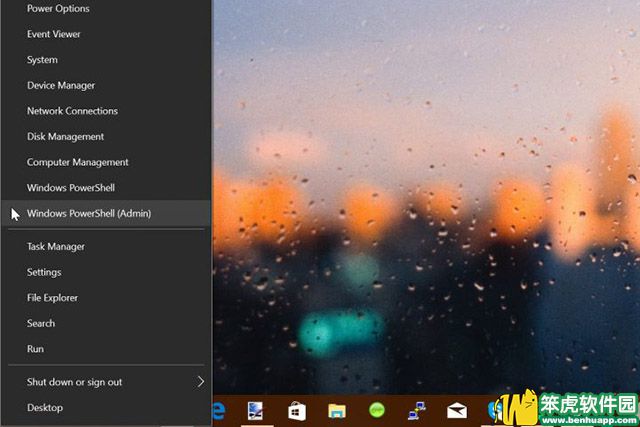Open the Microsoft Store taskbar icon
640x427 pixels.
tap(297, 411)
